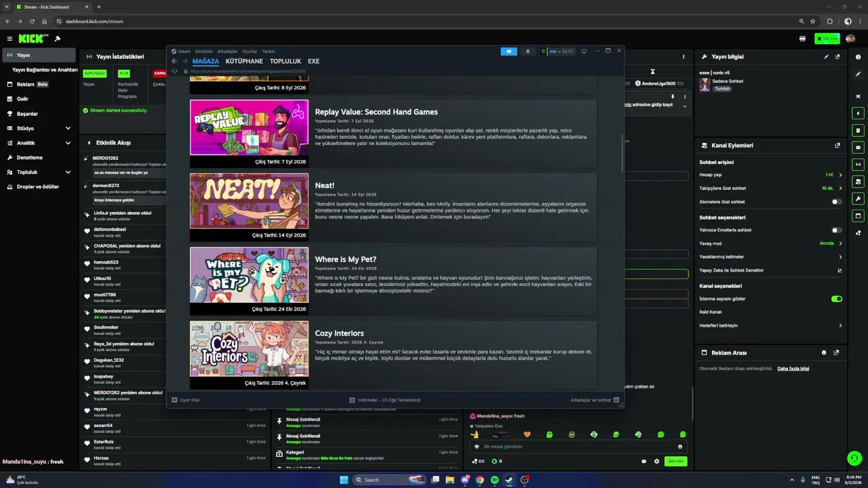Click the Neat! game title
This screenshot has width=868, height=488.
click(325, 186)
